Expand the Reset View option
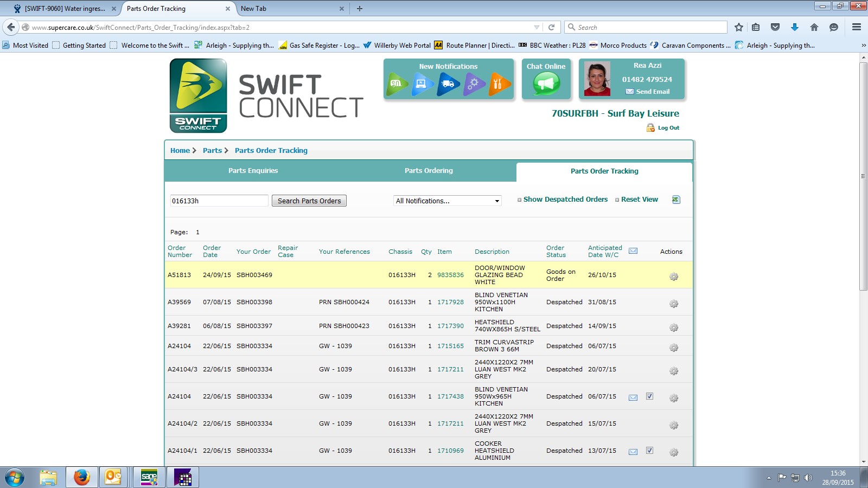868x488 pixels. coord(639,200)
